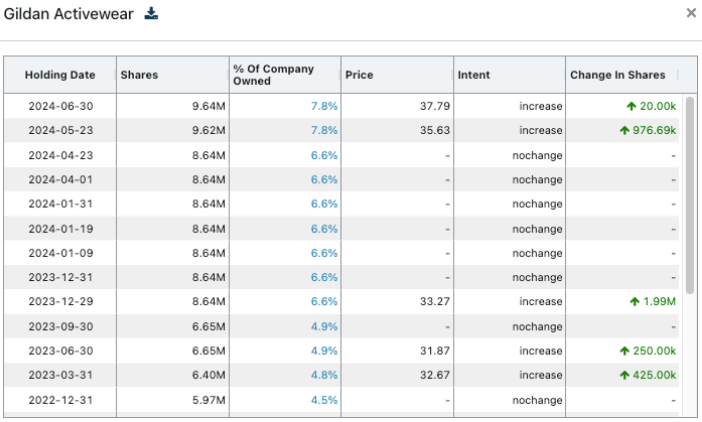This screenshot has width=702, height=422.
Task: Sort by Change In Shares header
Action: pyautogui.click(x=617, y=75)
